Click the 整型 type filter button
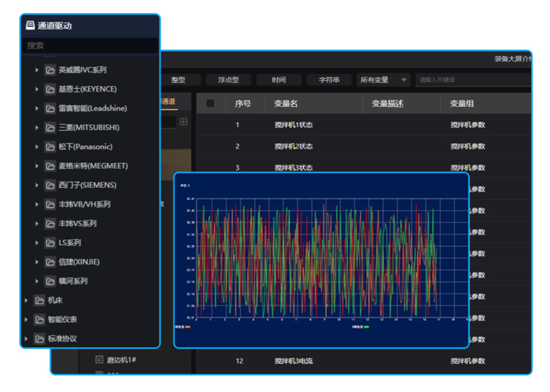The width and height of the screenshot is (550, 392). pyautogui.click(x=178, y=80)
